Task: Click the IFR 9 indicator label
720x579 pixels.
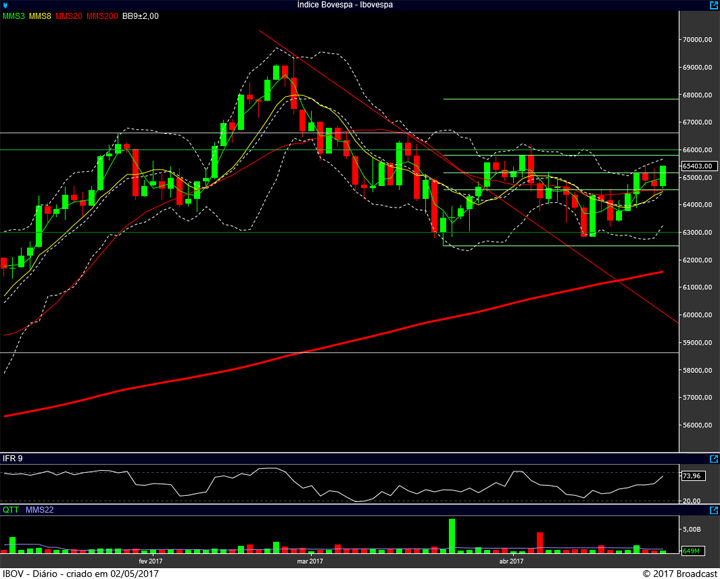Action: [14, 459]
